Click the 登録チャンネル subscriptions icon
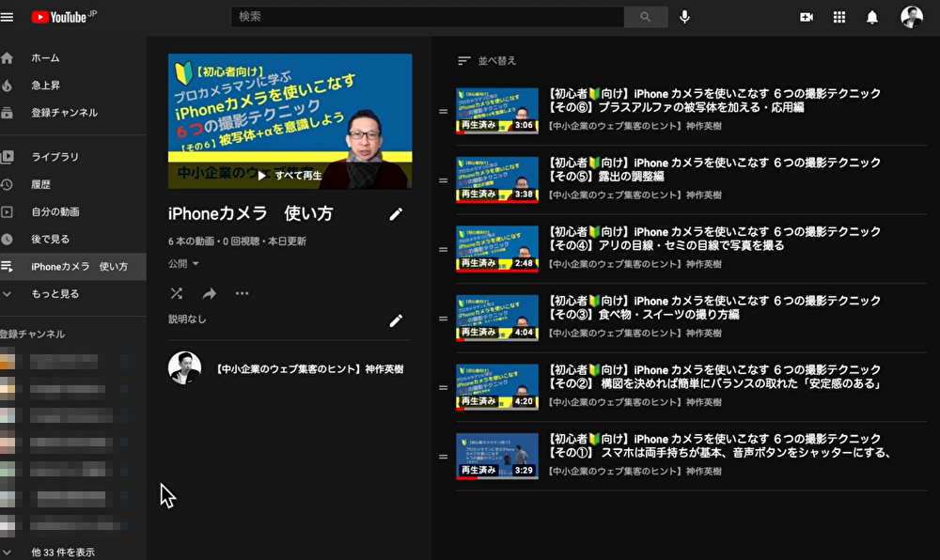This screenshot has width=940, height=560. [8, 113]
